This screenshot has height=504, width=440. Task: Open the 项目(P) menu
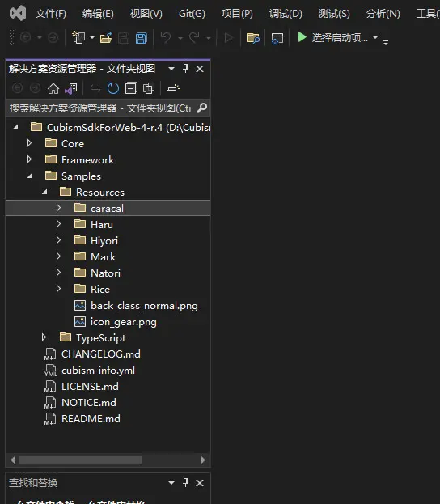(237, 14)
